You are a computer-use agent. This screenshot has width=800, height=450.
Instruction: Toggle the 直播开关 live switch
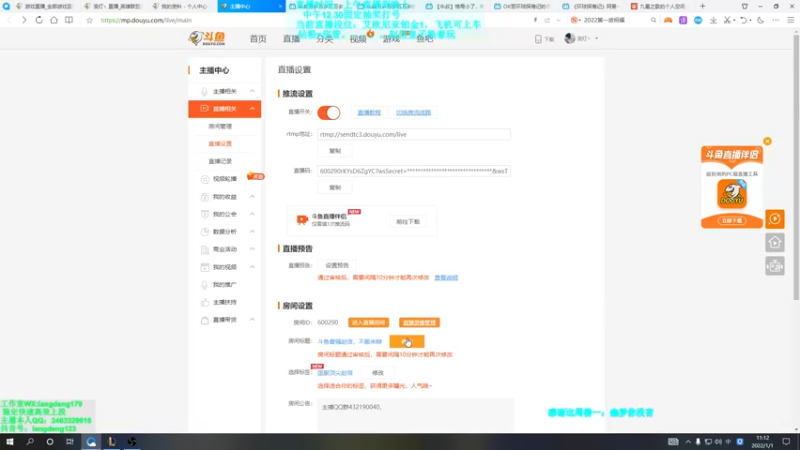[329, 113]
